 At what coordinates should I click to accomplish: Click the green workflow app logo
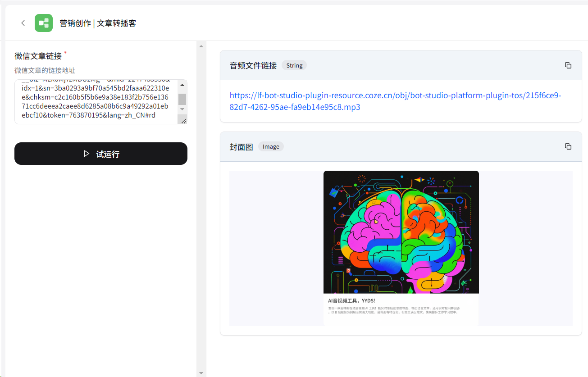tap(44, 23)
